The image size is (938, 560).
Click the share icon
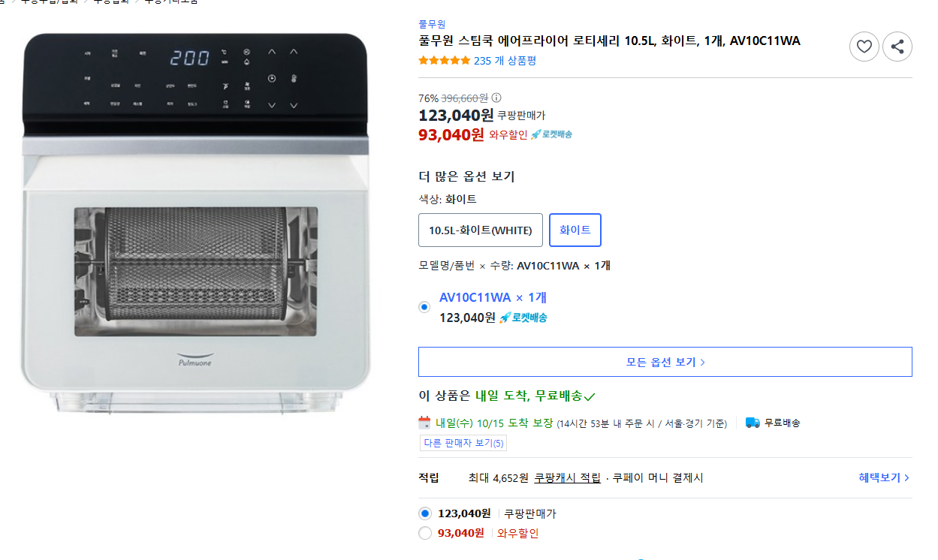tap(897, 47)
